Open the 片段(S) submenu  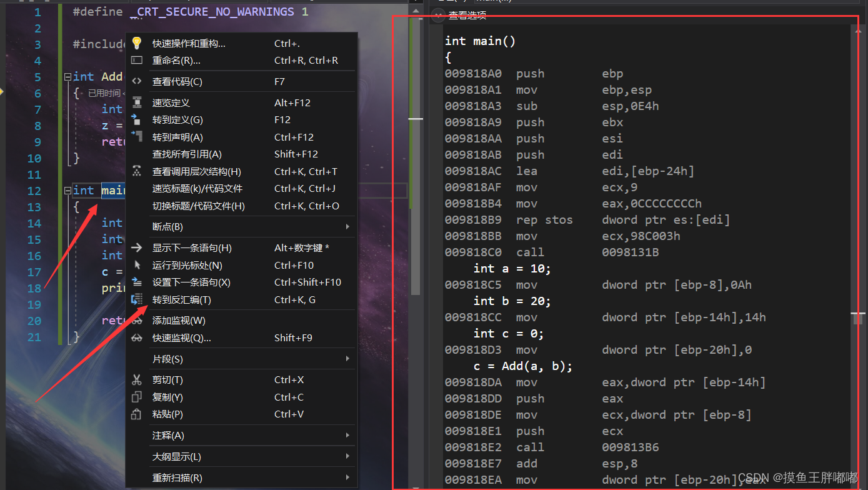241,359
